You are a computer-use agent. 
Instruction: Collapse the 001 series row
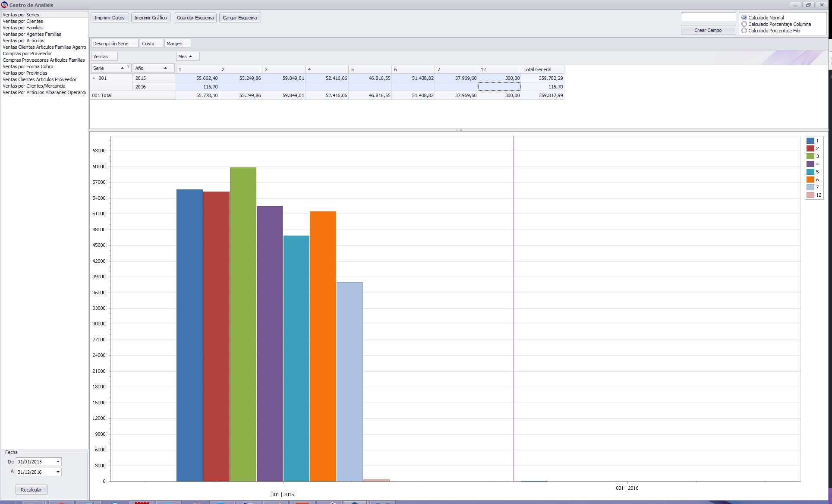(x=94, y=78)
